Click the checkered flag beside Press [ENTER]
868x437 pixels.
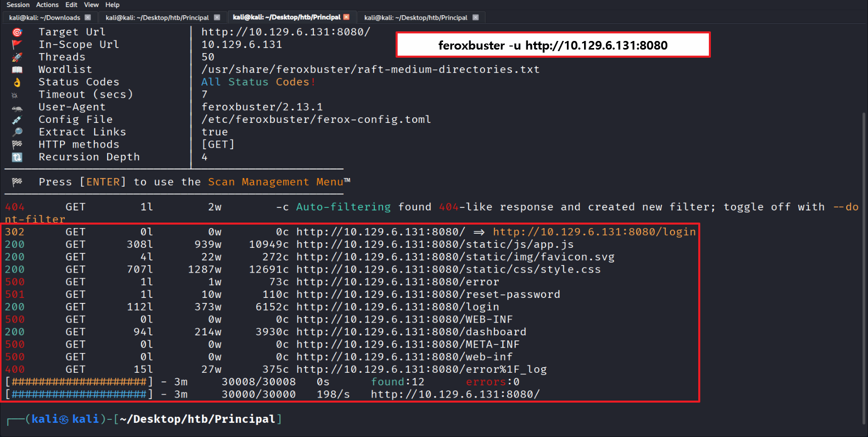pyautogui.click(x=17, y=182)
